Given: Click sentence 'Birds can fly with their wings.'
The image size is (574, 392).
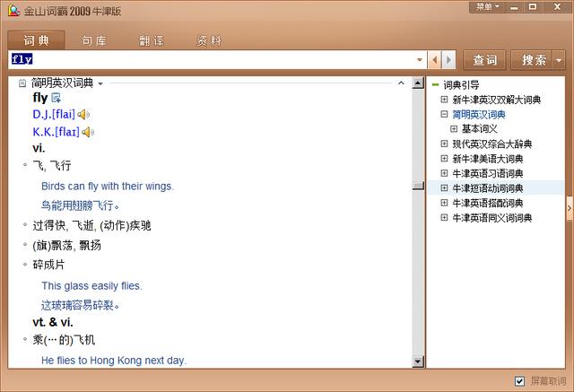Looking at the screenshot, I should pos(108,187).
